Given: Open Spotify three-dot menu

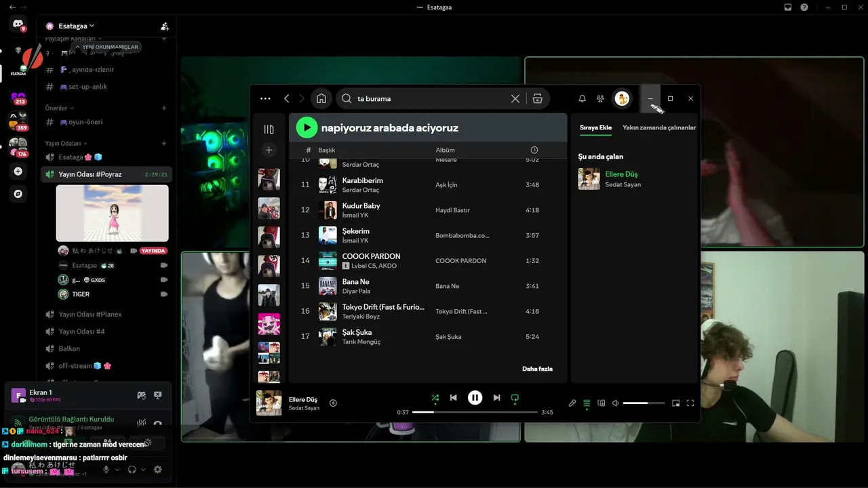Looking at the screenshot, I should [x=265, y=99].
